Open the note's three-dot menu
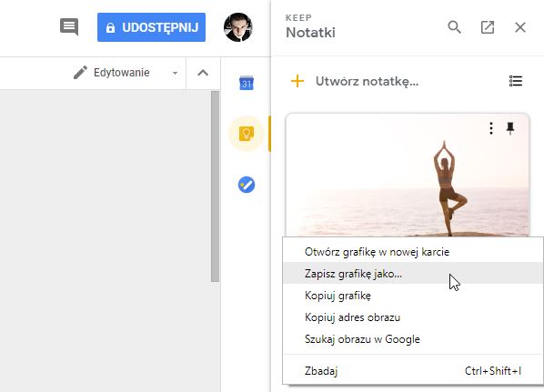 pos(491,128)
